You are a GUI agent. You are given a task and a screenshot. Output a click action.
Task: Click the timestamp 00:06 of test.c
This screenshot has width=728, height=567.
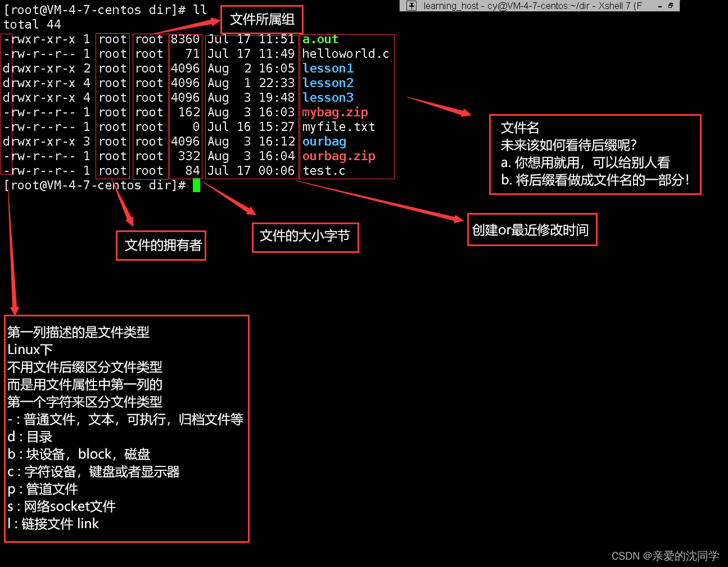point(277,171)
